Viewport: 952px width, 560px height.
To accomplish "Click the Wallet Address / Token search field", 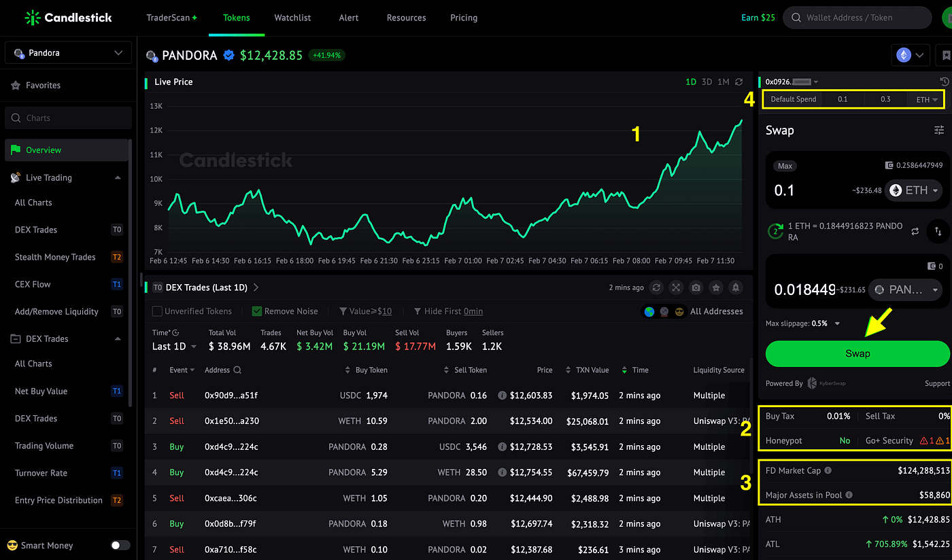I will tap(857, 18).
